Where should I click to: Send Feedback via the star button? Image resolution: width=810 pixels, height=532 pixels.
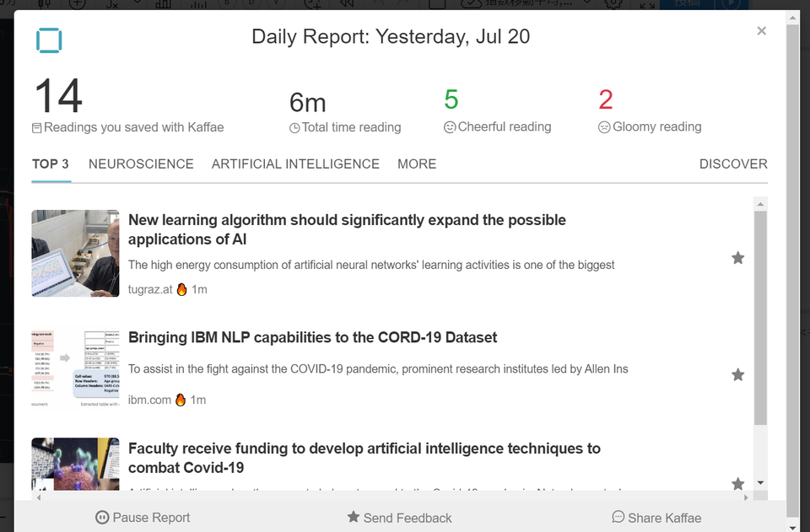pyautogui.click(x=399, y=518)
